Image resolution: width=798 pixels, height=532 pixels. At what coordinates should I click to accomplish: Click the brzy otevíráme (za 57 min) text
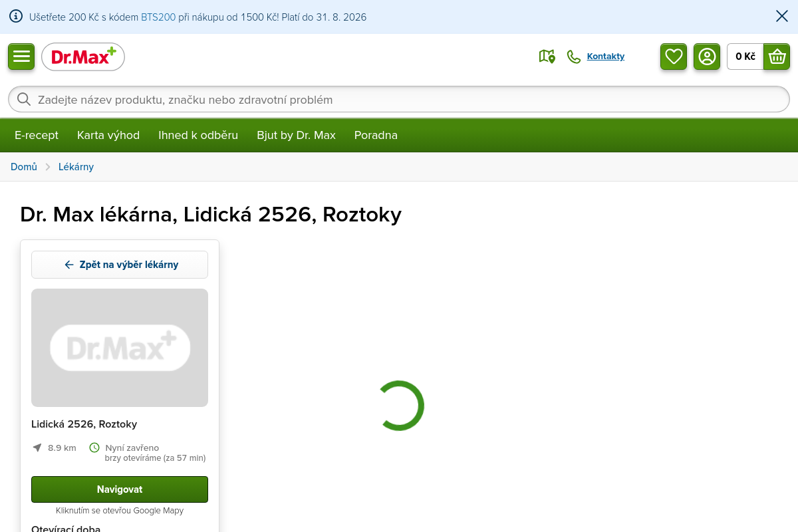tap(156, 458)
